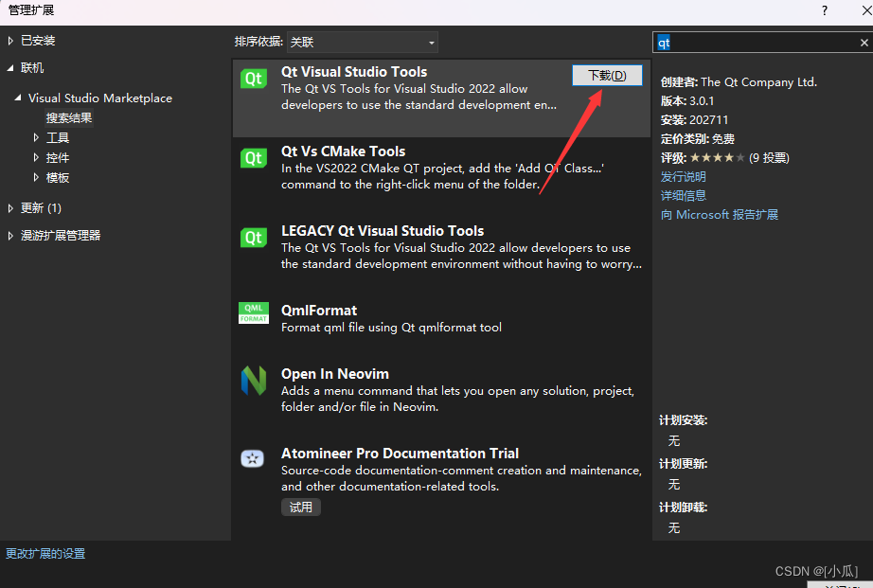Click the 已安装 tree label
This screenshot has height=588, width=873.
point(38,41)
